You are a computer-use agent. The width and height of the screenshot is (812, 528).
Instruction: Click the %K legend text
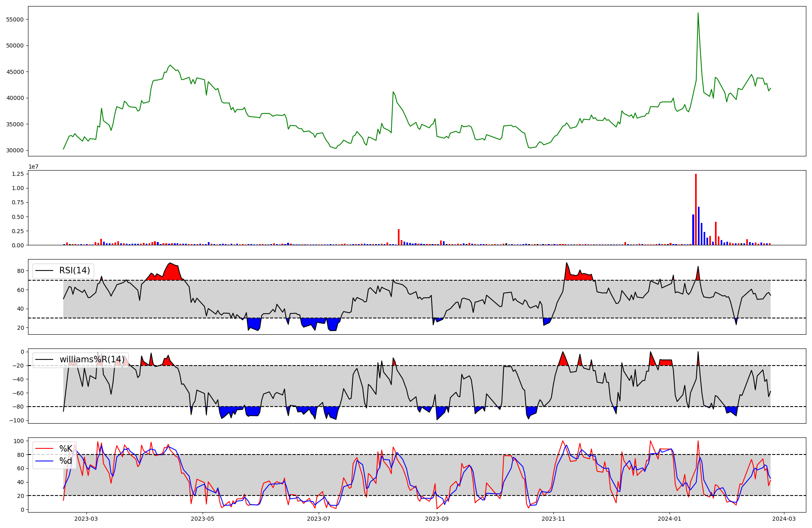[66, 449]
